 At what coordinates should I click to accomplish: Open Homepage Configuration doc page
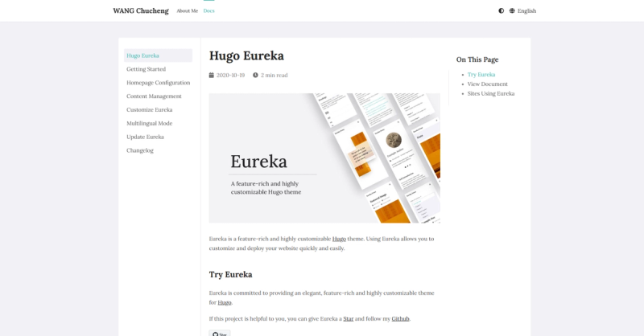click(x=159, y=83)
